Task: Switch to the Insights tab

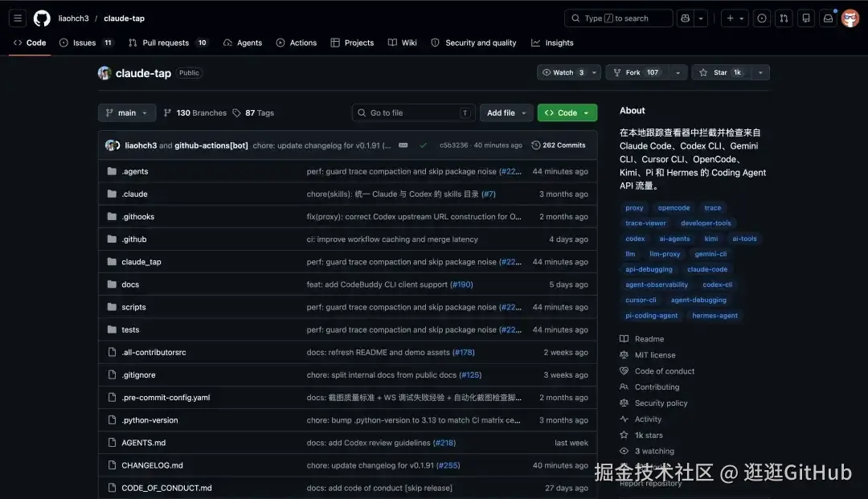Action: [x=552, y=43]
